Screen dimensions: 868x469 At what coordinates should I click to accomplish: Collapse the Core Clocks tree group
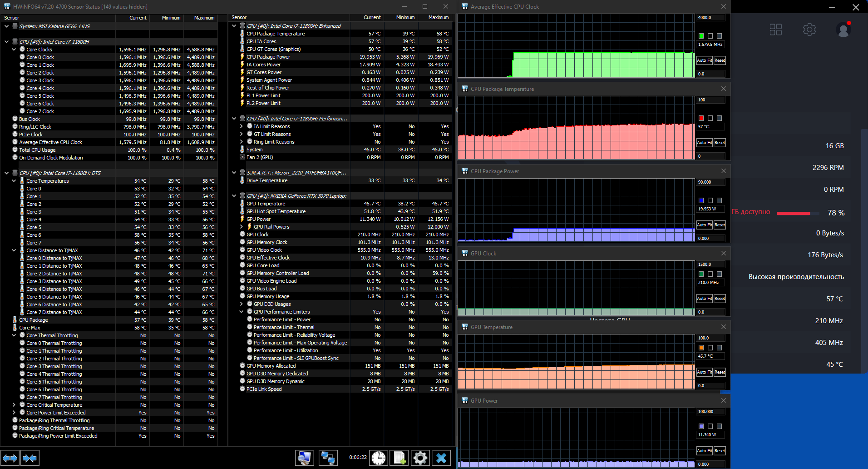pyautogui.click(x=14, y=50)
